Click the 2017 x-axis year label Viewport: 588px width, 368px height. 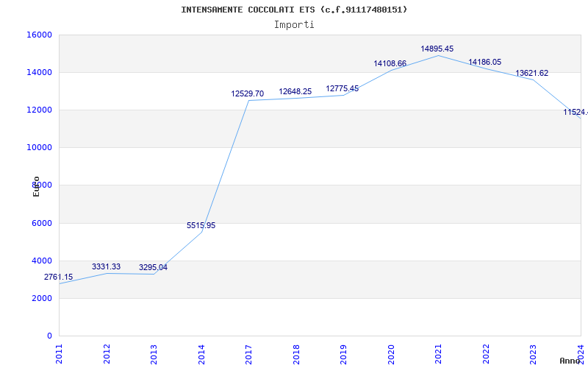point(249,354)
